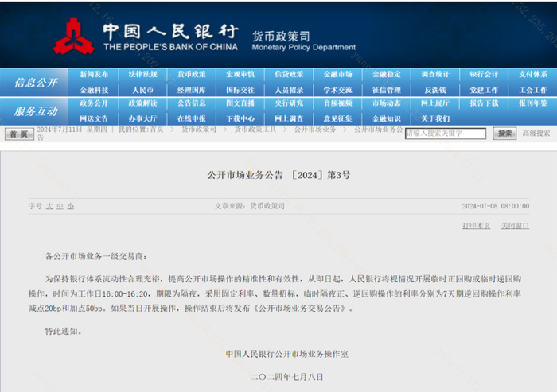Viewport: 557px width, 392px height.
Task: Open the 银行会计 menu item
Action: pyautogui.click(x=484, y=74)
